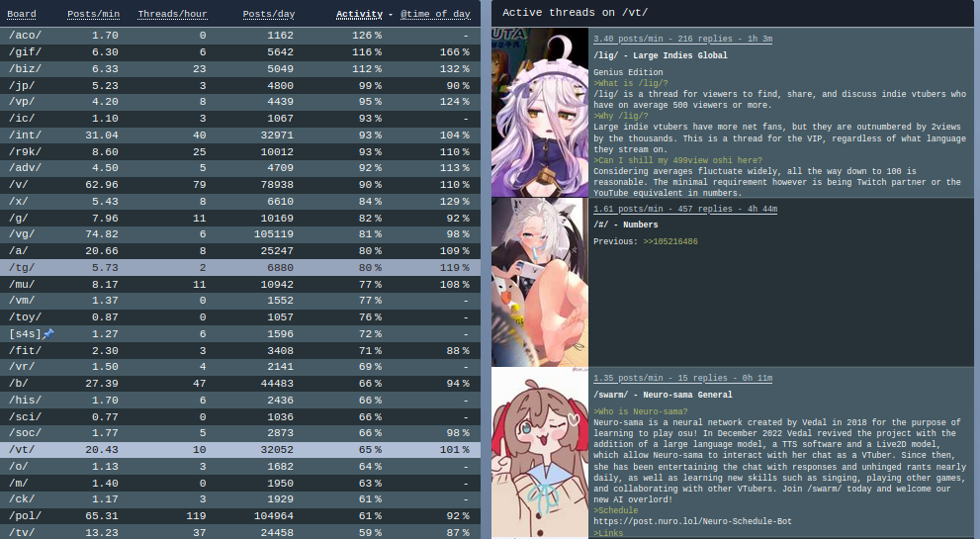Select the /fit/ board row
980x539 pixels.
coord(240,351)
